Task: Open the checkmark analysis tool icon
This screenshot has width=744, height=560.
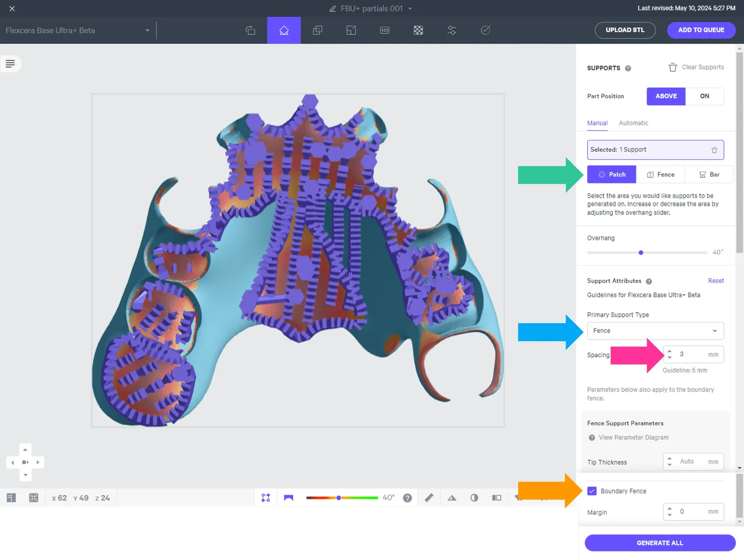Action: (x=485, y=30)
